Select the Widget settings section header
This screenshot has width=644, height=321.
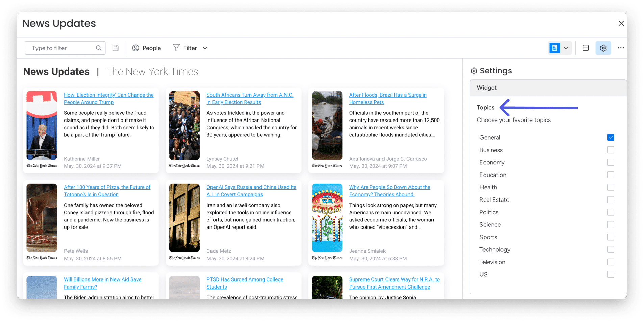[548, 88]
